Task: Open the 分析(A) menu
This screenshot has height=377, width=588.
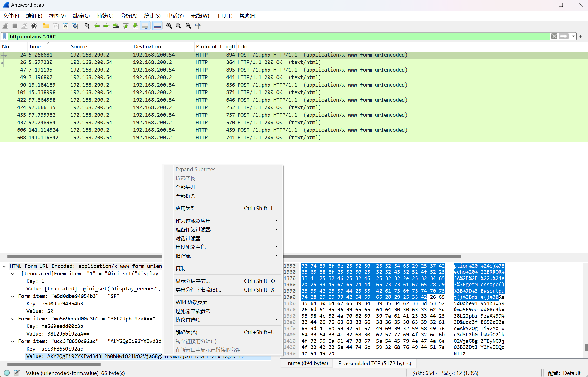Action: pos(129,16)
